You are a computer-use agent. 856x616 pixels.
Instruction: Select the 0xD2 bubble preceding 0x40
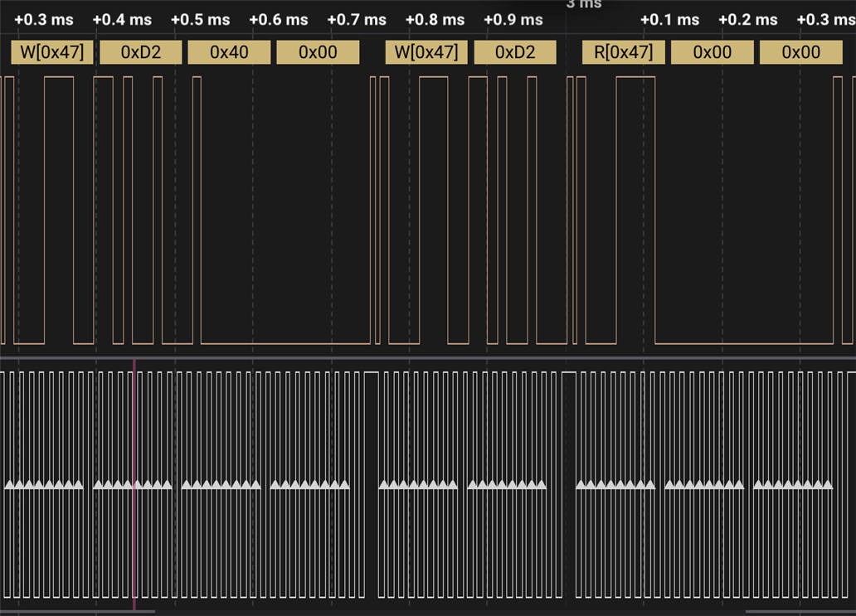coord(141,52)
